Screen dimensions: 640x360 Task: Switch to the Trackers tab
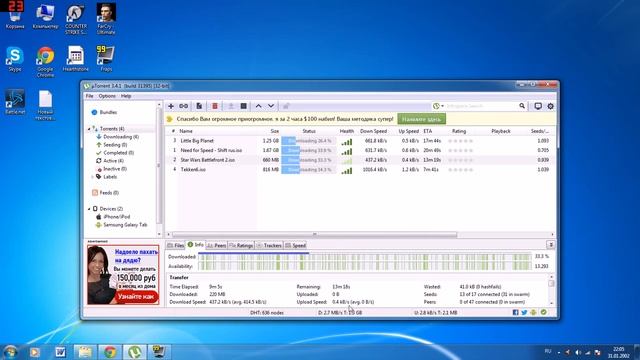point(269,245)
